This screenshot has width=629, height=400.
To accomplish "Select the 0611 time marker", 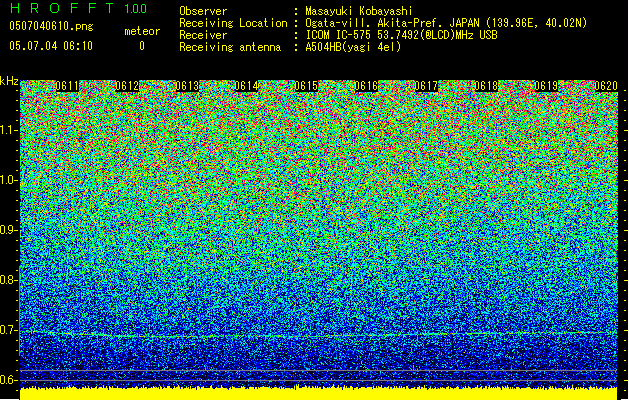I will click(67, 86).
